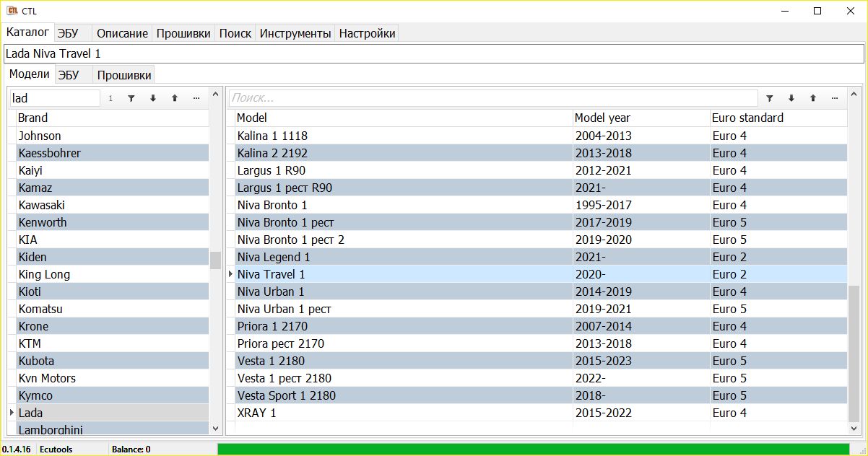Select the Niva Legend 1 model row
Image resolution: width=868 pixels, height=456 pixels.
coord(541,257)
